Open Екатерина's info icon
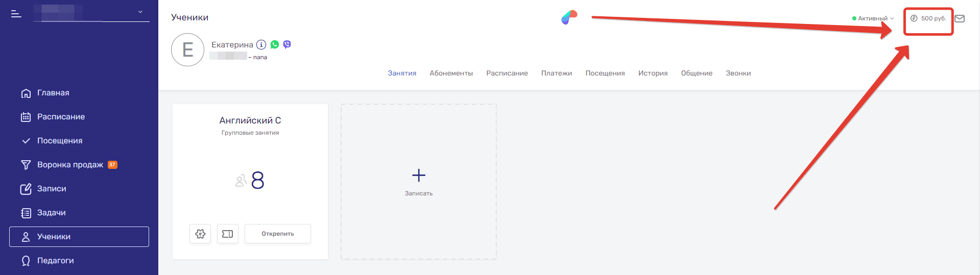 point(261,44)
